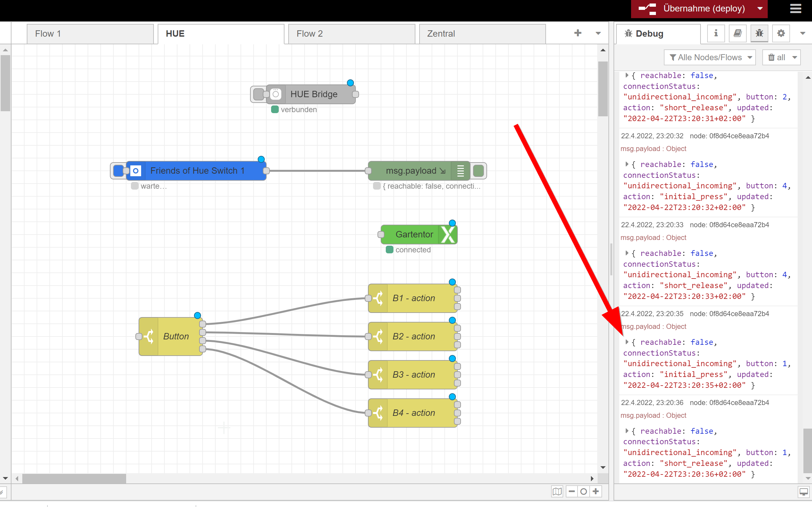
Task: Click the zoom in plus button
Action: click(595, 492)
